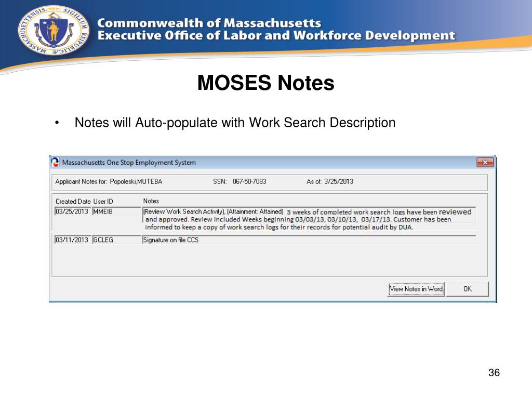Click the View Notes in Word button
This screenshot has width=532, height=399.
point(416,289)
